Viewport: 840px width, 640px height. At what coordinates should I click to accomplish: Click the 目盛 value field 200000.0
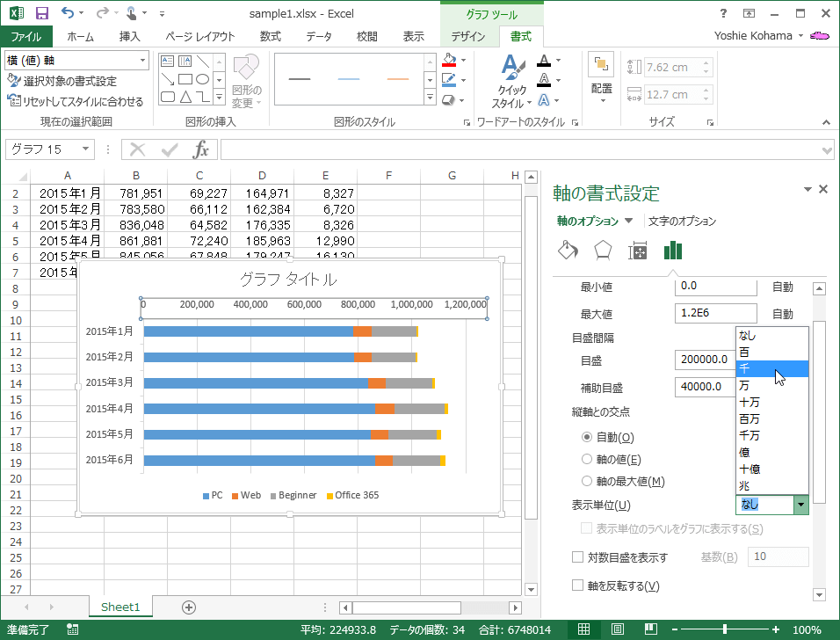click(x=705, y=360)
